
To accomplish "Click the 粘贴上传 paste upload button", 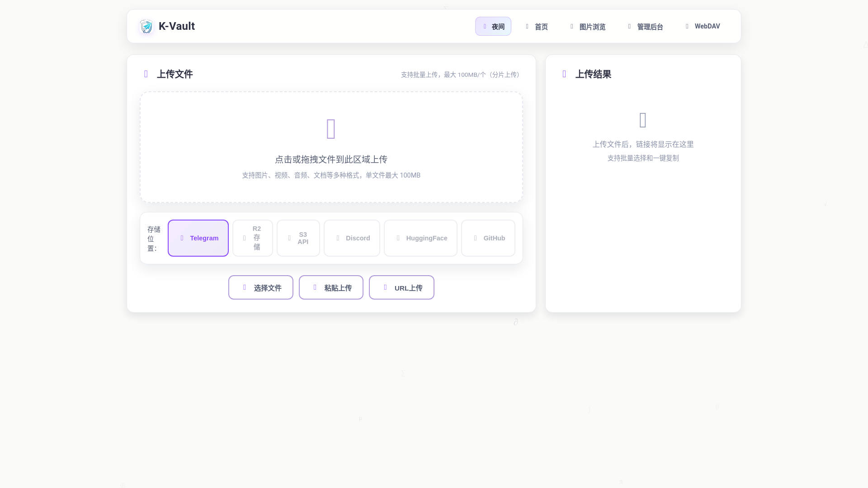I will coord(331,287).
